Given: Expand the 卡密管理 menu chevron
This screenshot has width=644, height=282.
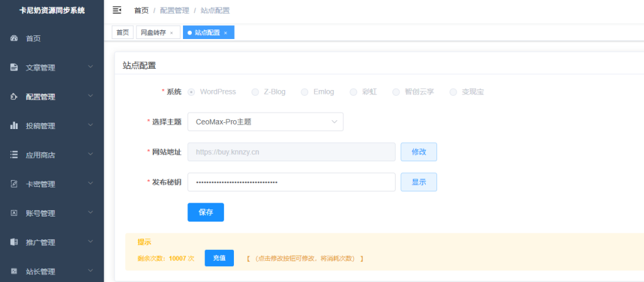Looking at the screenshot, I should pos(91,183).
